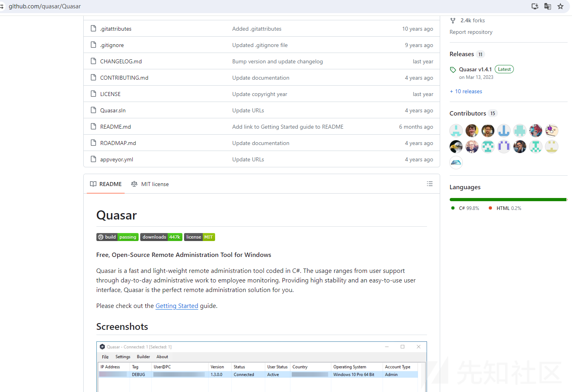Image resolution: width=572 pixels, height=392 pixels.
Task: Click the '6 months ago' timestamp for README.md
Action: point(416,127)
